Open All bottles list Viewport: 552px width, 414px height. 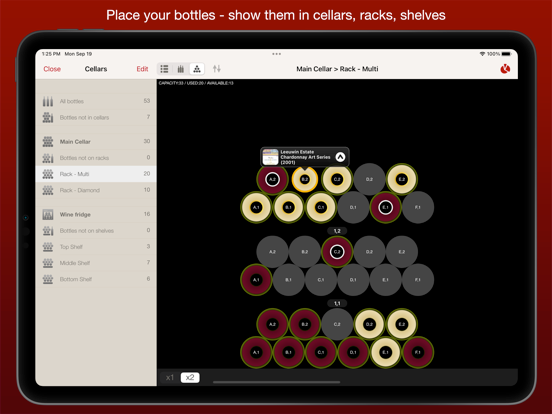pyautogui.click(x=96, y=101)
